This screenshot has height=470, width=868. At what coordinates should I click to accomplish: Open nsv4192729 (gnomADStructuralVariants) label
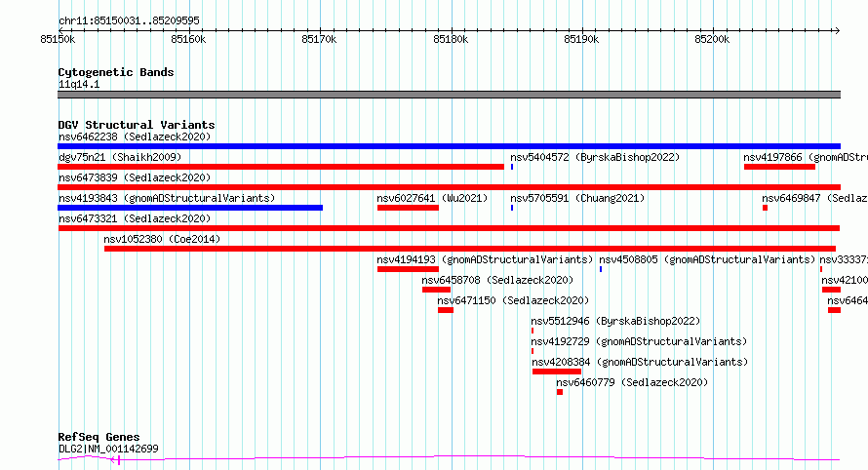[x=639, y=341]
